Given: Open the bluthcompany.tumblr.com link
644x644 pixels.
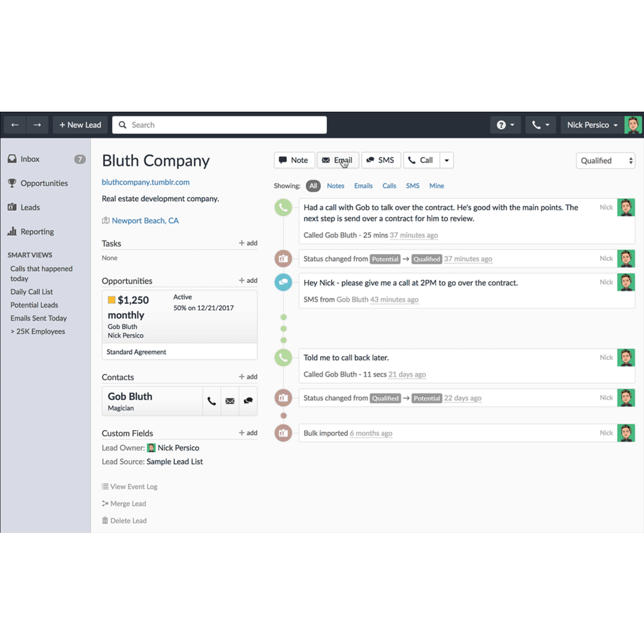Looking at the screenshot, I should (x=145, y=182).
